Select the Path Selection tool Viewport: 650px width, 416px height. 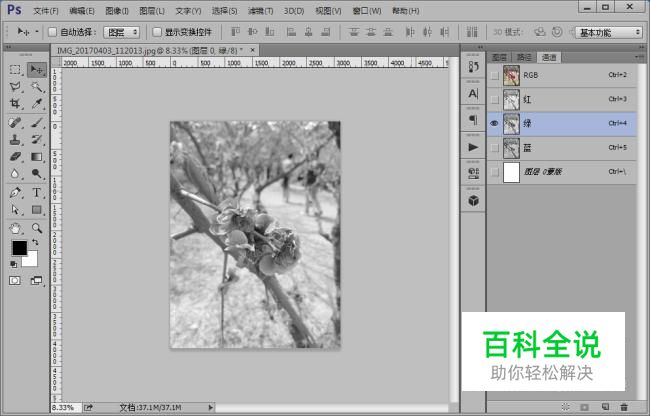click(15, 210)
